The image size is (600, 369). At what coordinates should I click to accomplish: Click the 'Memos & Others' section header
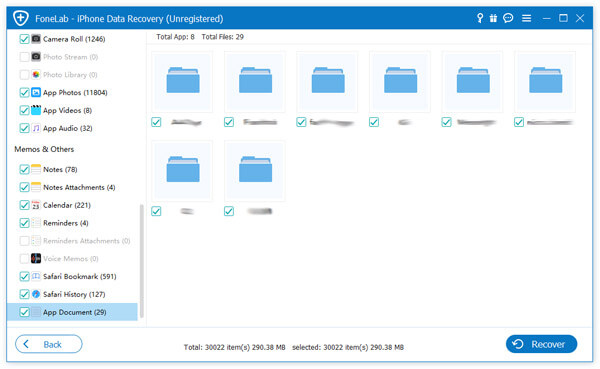point(44,149)
